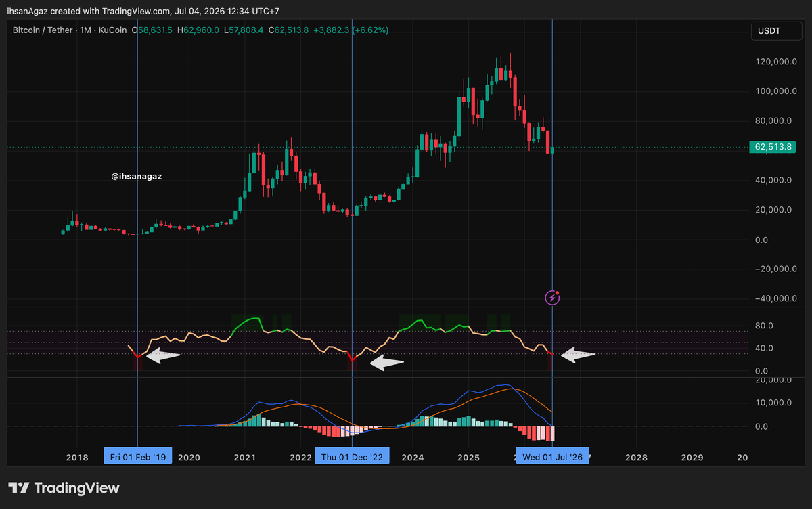
Task: Click the 2024 year label on time axis
Action: click(412, 458)
